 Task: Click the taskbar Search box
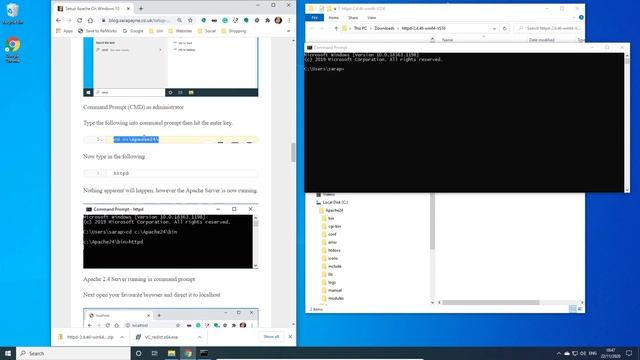pyautogui.click(x=73, y=353)
